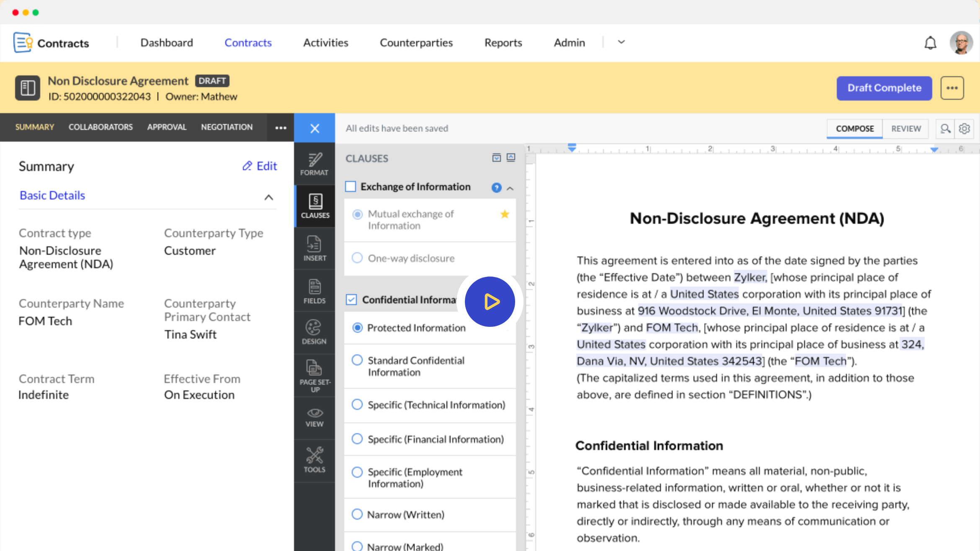Image resolution: width=980 pixels, height=551 pixels.
Task: Show more tabs after Negotiation
Action: coord(281,128)
